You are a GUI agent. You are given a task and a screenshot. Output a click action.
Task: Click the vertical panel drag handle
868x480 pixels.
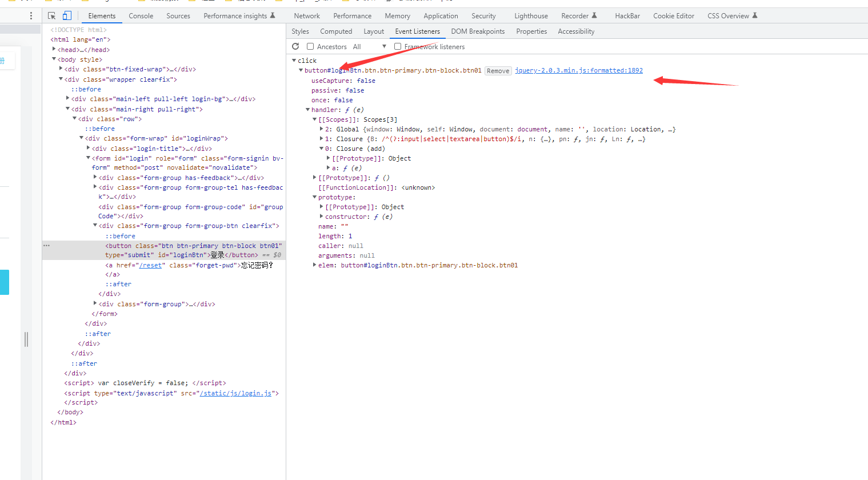point(26,339)
